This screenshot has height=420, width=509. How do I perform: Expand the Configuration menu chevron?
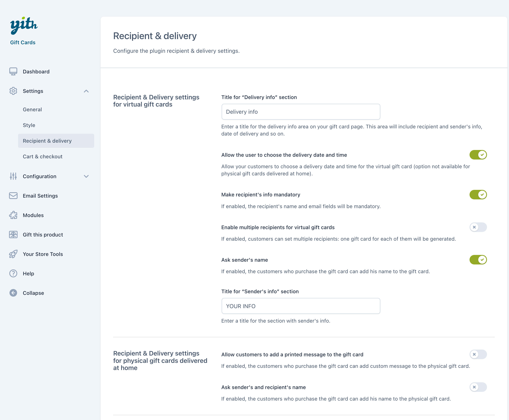pyautogui.click(x=86, y=176)
